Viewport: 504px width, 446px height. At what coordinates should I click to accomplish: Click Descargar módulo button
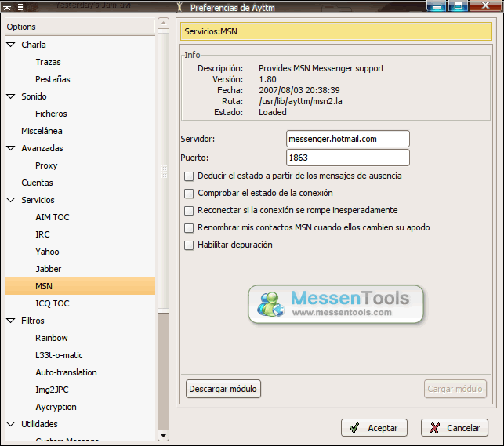(223, 389)
